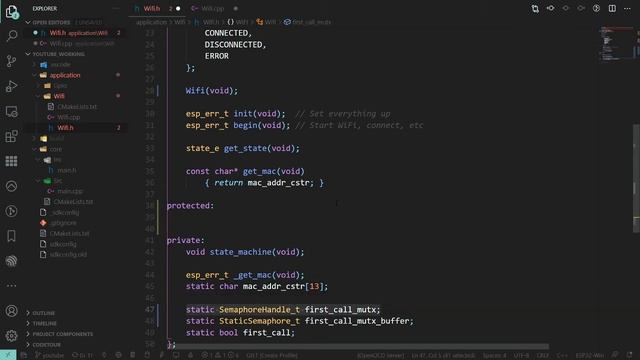Open main.cpp in the file tree
Screen dimensions: 640x360
[x=70, y=191]
